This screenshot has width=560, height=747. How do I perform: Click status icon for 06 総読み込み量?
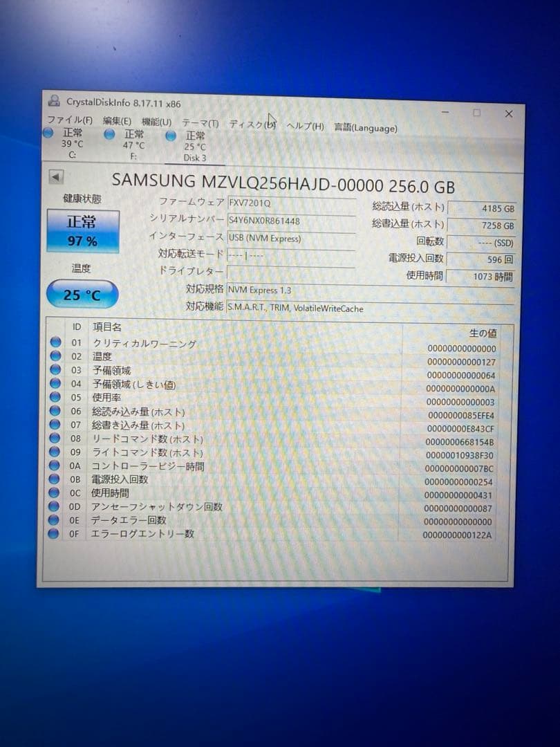click(55, 410)
